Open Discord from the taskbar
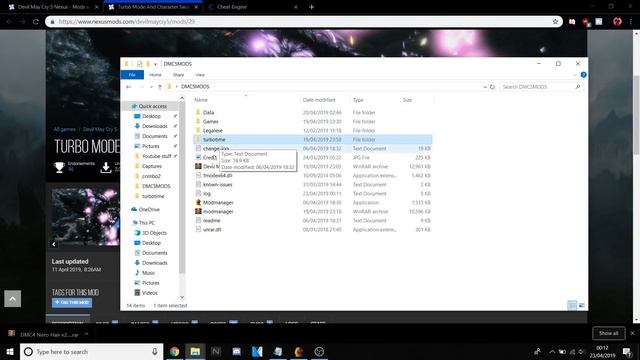The image size is (640, 360). tap(236, 351)
